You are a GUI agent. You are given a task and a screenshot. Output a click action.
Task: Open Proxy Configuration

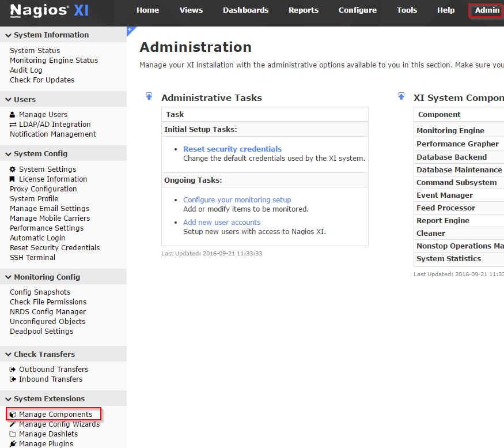click(x=43, y=189)
